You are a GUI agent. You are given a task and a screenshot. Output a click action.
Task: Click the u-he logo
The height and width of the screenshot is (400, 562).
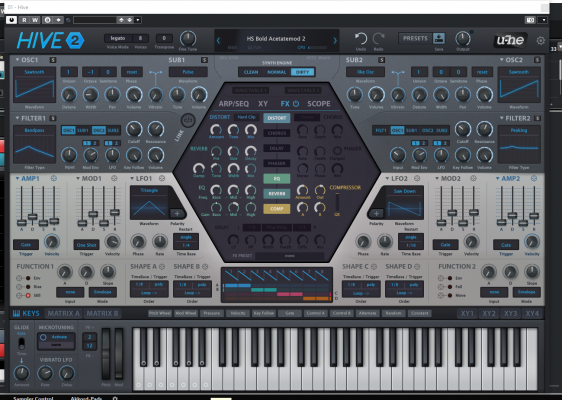point(510,40)
